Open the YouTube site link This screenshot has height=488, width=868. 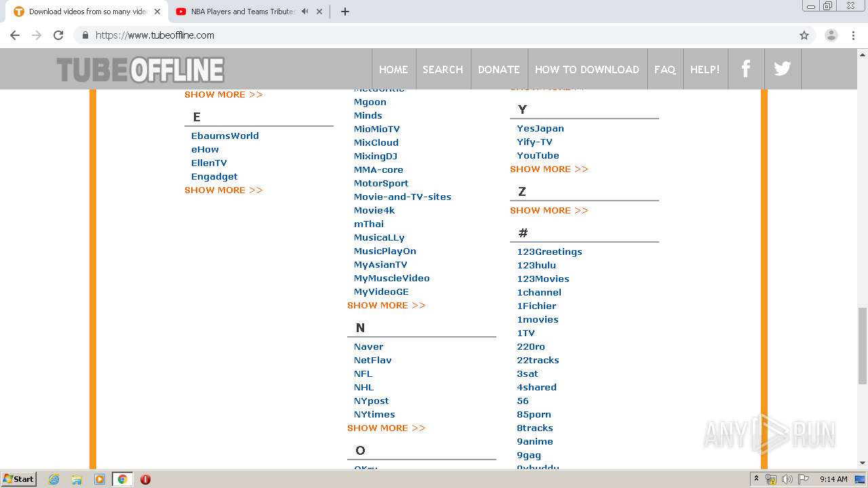click(538, 155)
